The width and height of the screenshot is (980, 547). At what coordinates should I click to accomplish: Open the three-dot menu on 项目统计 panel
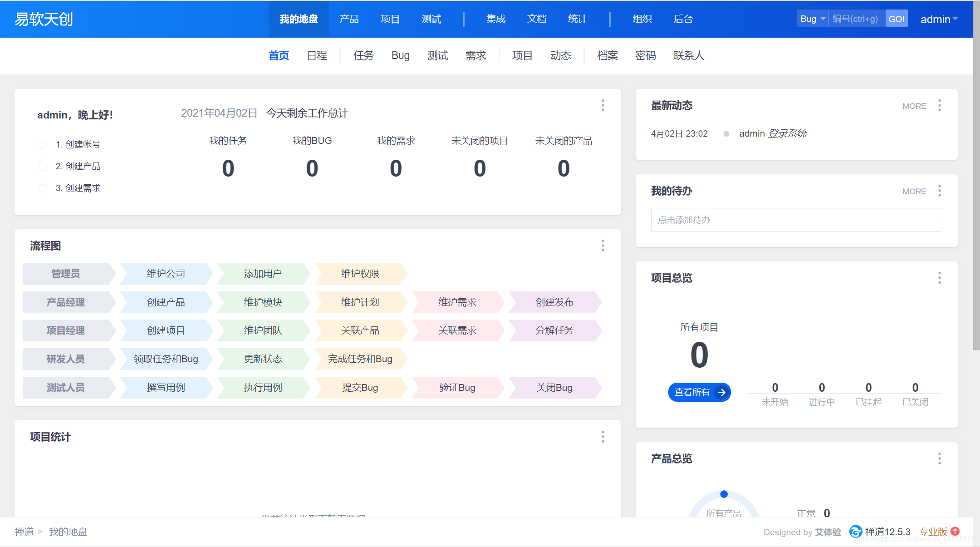coord(603,437)
